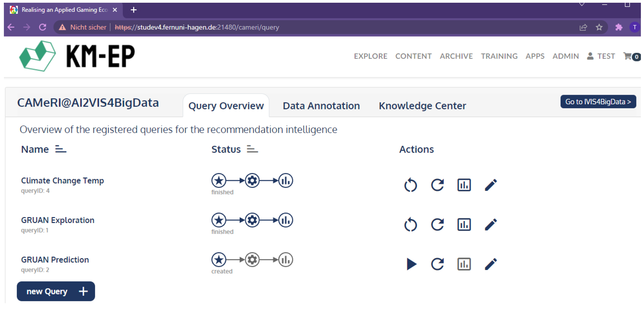Click rerun icon for Climate Change Temp

(x=411, y=185)
